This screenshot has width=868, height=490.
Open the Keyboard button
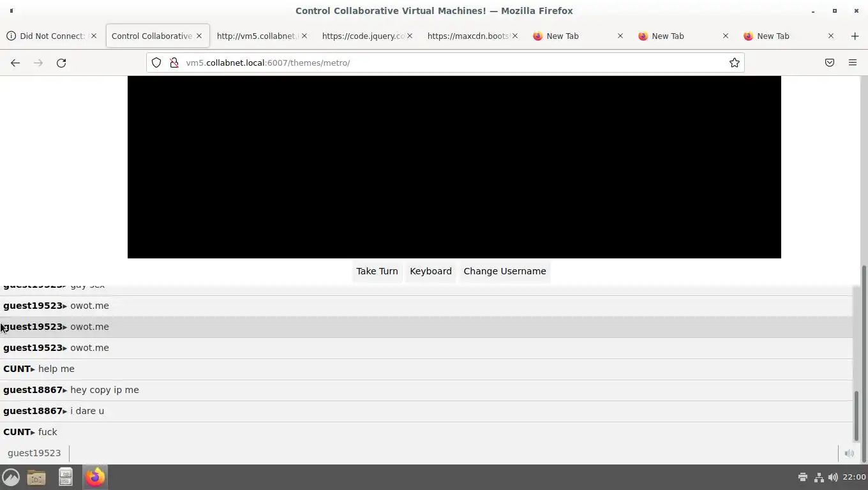pyautogui.click(x=431, y=271)
